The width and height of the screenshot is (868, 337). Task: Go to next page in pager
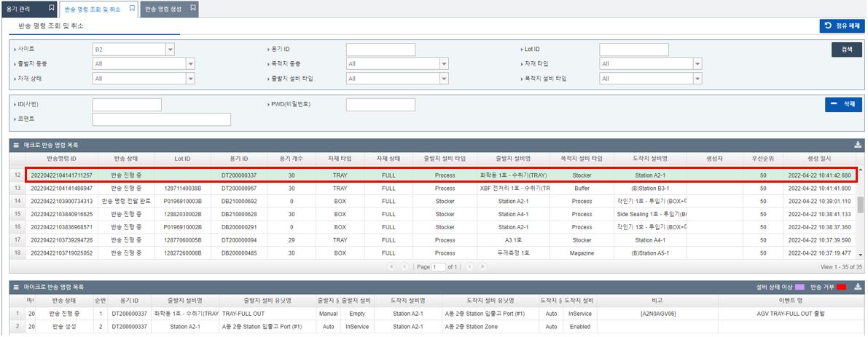coord(470,267)
